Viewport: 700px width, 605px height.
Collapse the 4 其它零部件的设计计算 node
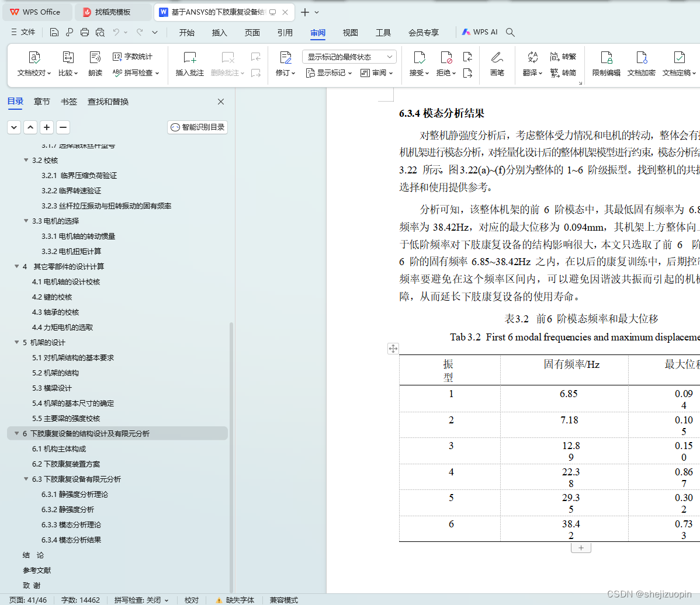[16, 266]
